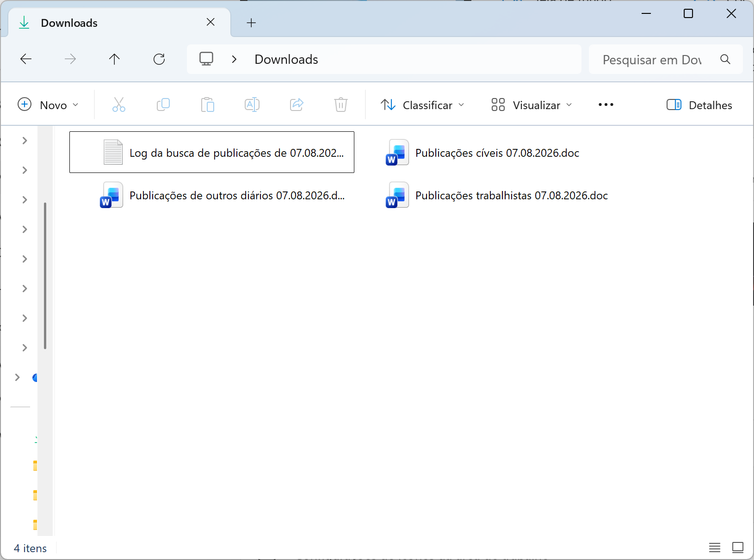Open the Classificar sort dropdown
This screenshot has width=754, height=560.
[422, 105]
